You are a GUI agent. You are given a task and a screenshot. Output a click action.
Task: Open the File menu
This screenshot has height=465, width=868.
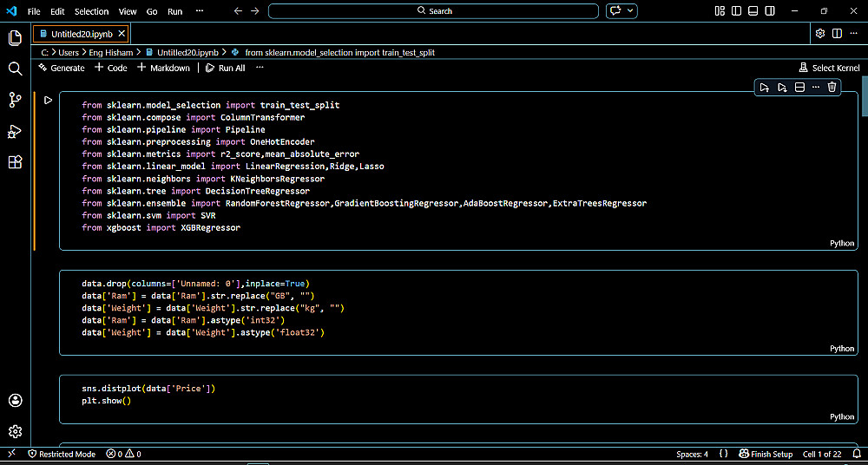tap(34, 11)
